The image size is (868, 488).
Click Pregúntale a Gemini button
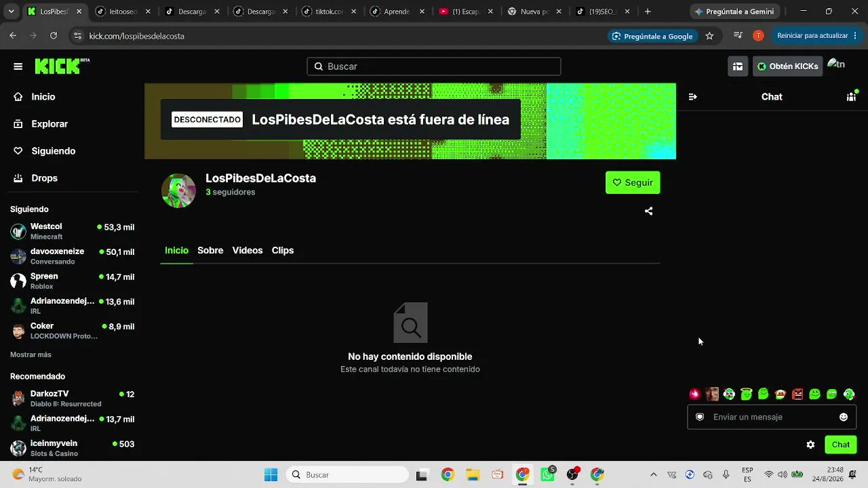734,12
